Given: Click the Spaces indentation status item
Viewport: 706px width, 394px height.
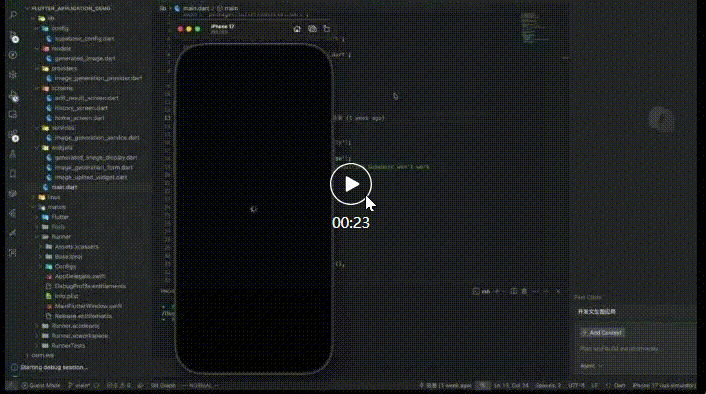Looking at the screenshot, I should click(x=548, y=385).
